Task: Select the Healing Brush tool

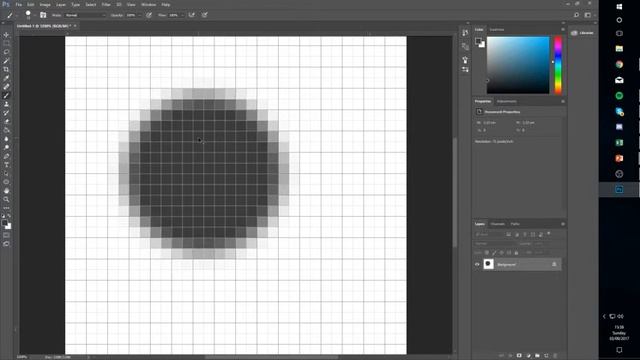Action: 6,87
